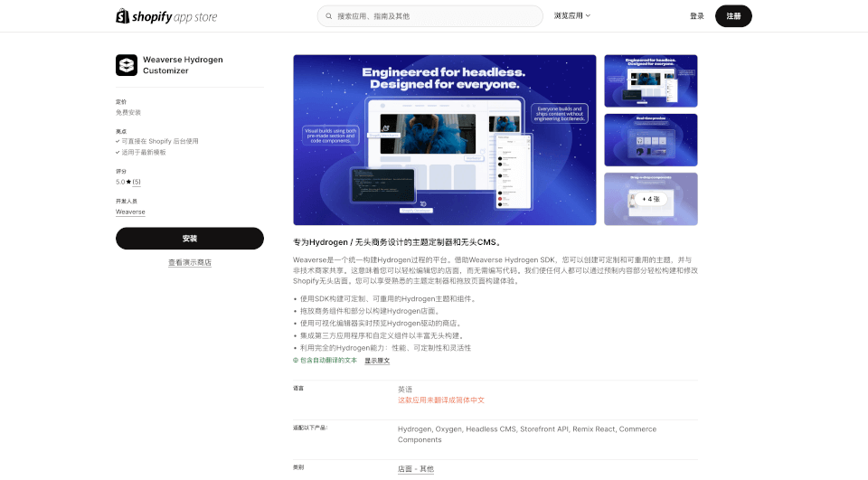Click the headline 专为Hydrogen / 无头商务设计的主题定制器
Viewport: 868px width, 480px height.
[x=398, y=242]
